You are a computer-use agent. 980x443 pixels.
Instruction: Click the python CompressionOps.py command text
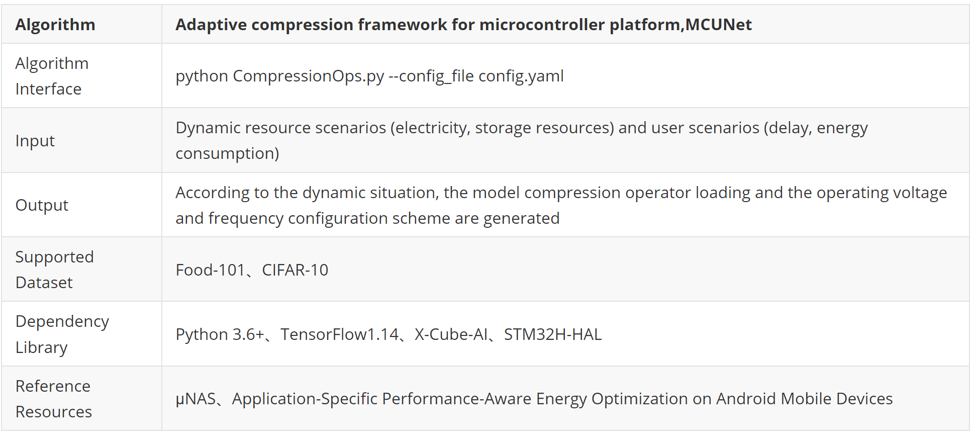369,76
